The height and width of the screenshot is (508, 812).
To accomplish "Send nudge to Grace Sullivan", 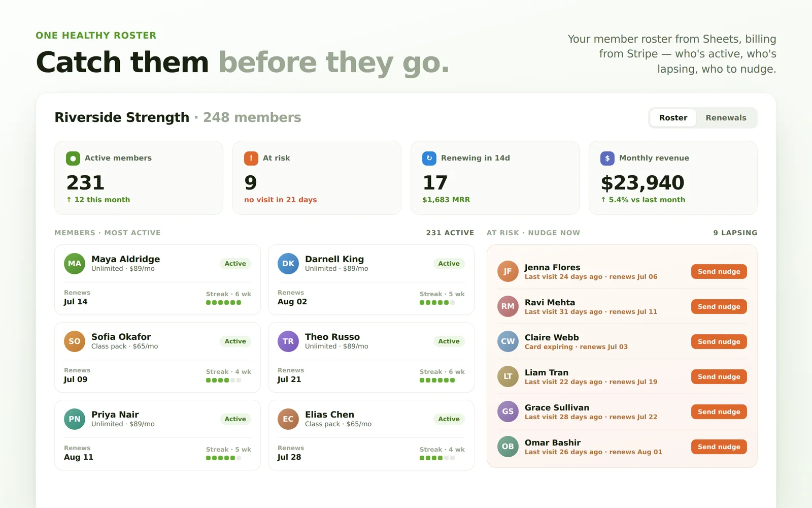I will (x=719, y=412).
